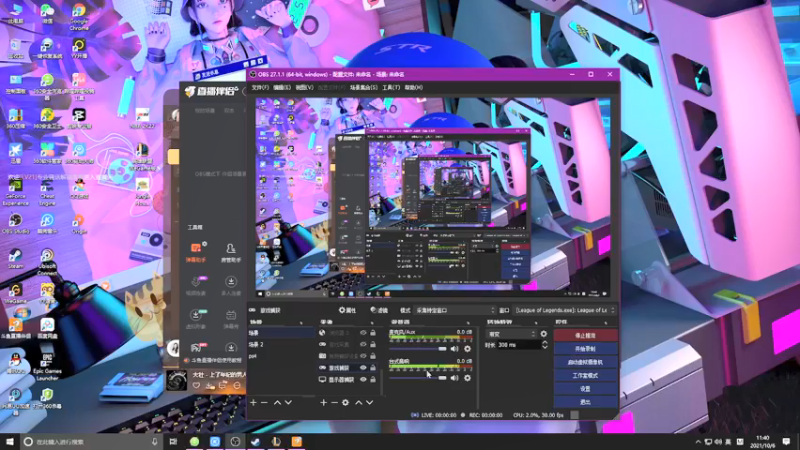Open GeForce Experience desktop shortcut
The height and width of the screenshot is (450, 800).
[x=15, y=192]
